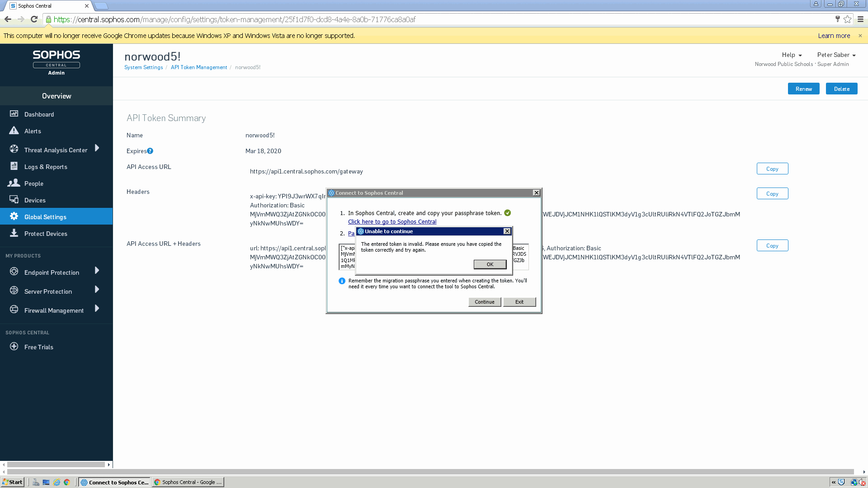Click the Firewall Management icon
Image resolution: width=868 pixels, height=488 pixels.
pyautogui.click(x=14, y=309)
